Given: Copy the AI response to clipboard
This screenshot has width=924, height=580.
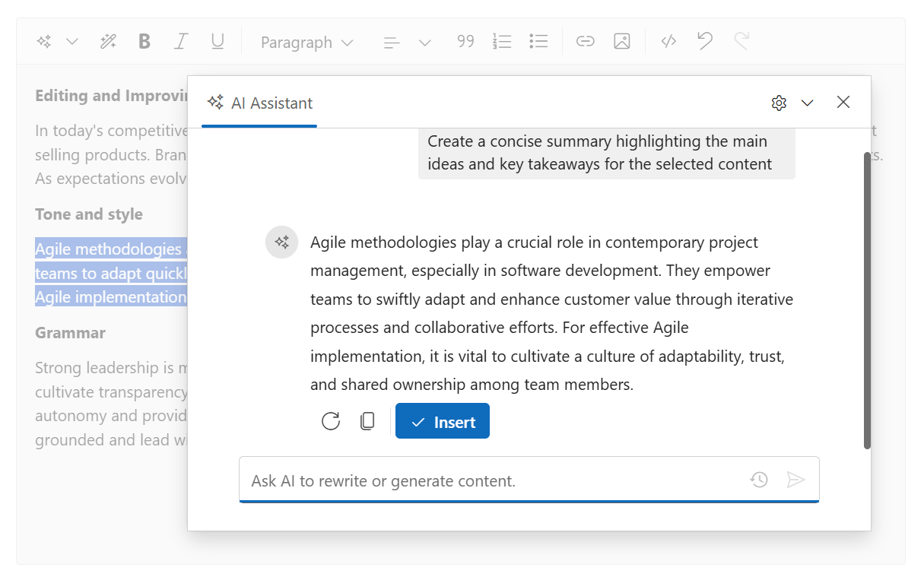Looking at the screenshot, I should [367, 421].
